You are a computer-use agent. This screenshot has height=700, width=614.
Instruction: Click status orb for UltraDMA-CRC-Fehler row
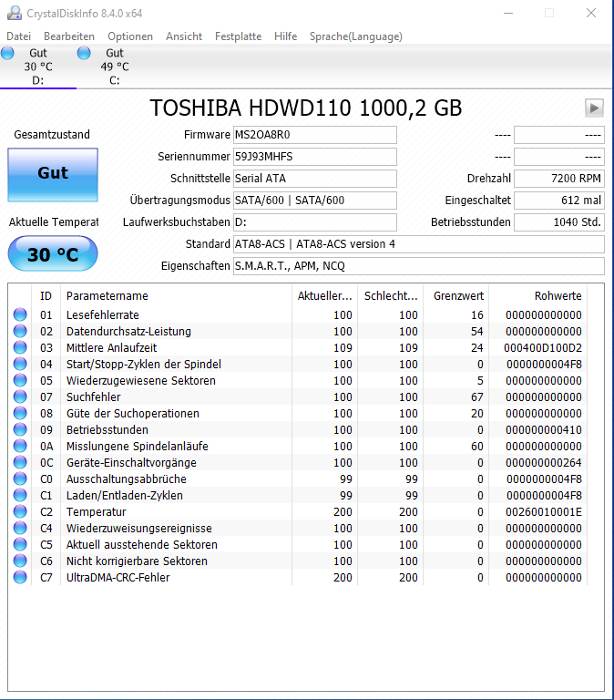click(x=20, y=577)
